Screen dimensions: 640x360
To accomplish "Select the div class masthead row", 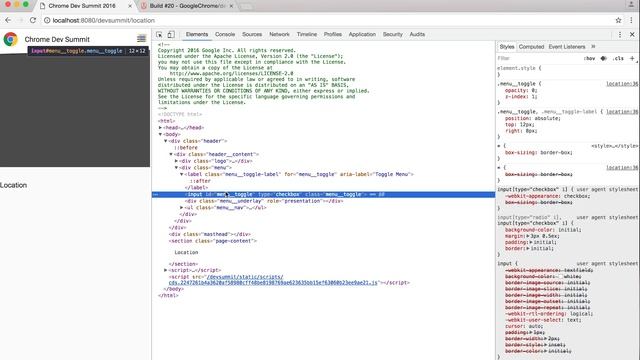I will (x=209, y=234).
